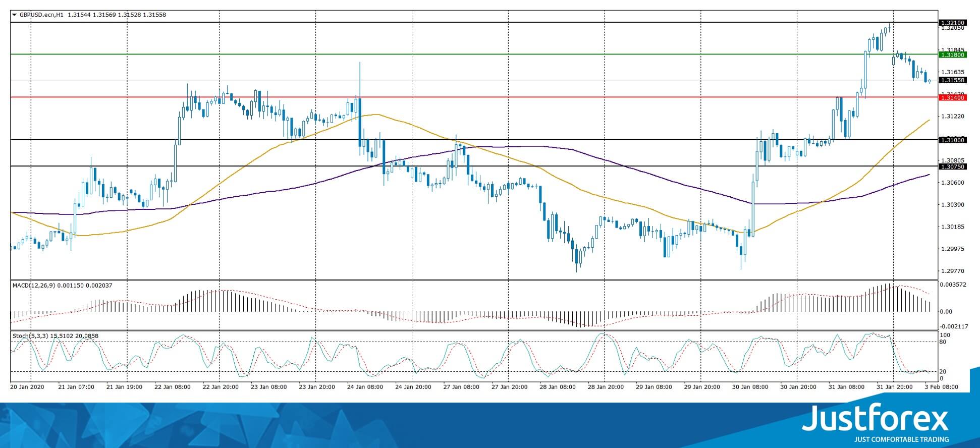Click the 1.30185 price axis label
This screenshot has height=448, width=980.
(953, 227)
